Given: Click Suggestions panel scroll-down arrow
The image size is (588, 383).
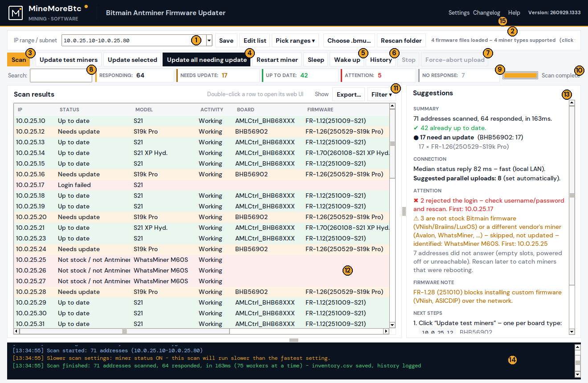Looking at the screenshot, I should coord(572,332).
